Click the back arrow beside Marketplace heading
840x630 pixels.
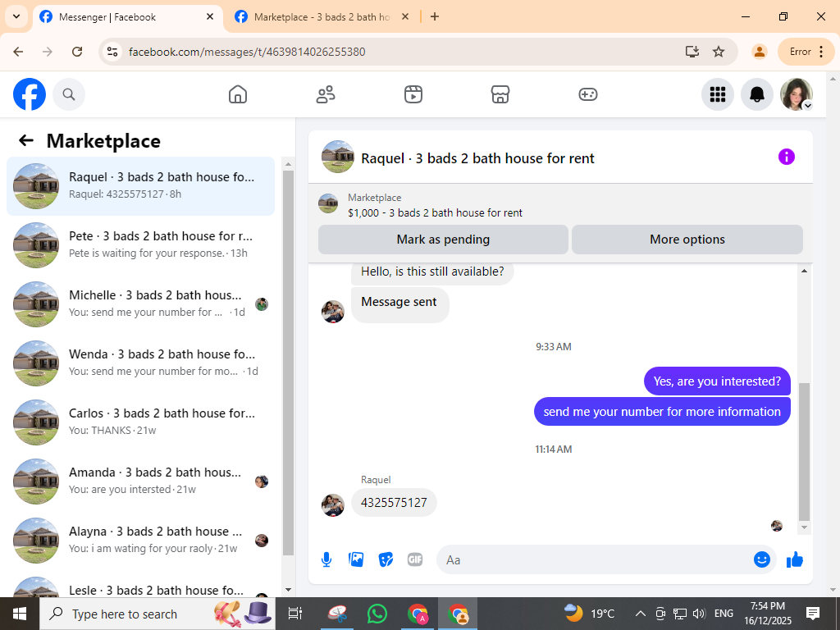click(x=25, y=140)
